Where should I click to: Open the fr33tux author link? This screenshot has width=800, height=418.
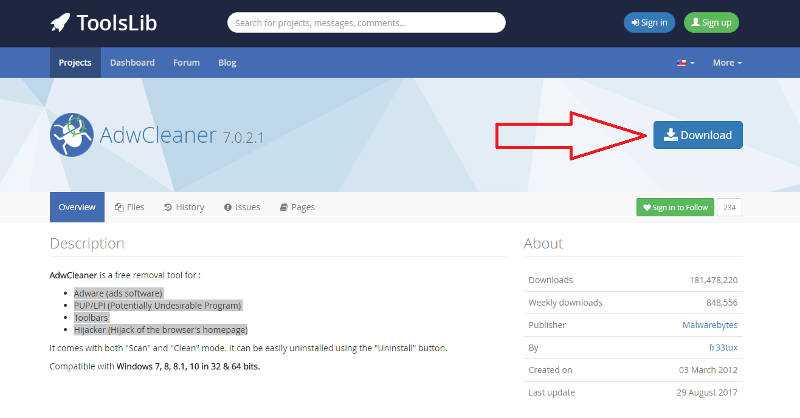723,348
